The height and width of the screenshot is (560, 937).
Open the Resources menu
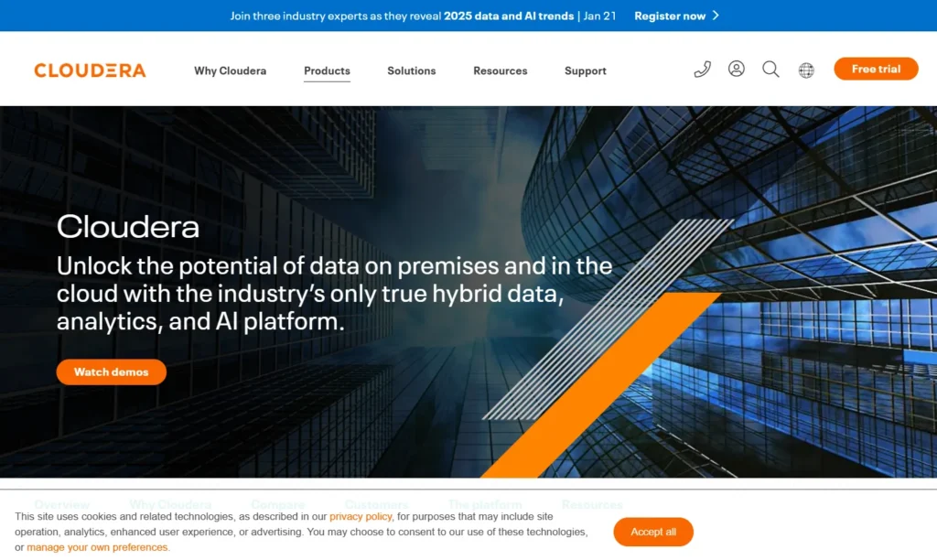(501, 70)
